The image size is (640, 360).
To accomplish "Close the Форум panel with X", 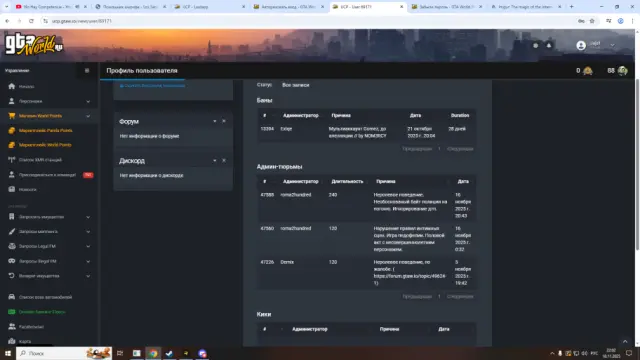I will tap(224, 121).
